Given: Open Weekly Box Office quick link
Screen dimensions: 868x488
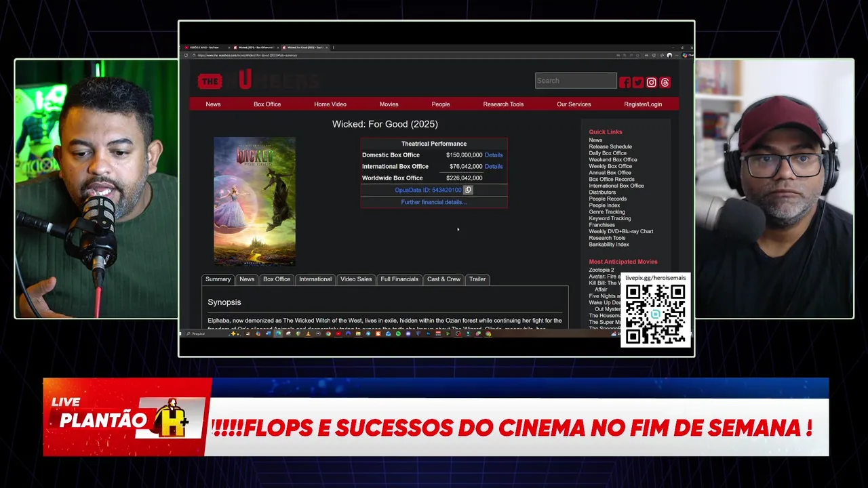Looking at the screenshot, I should [610, 166].
